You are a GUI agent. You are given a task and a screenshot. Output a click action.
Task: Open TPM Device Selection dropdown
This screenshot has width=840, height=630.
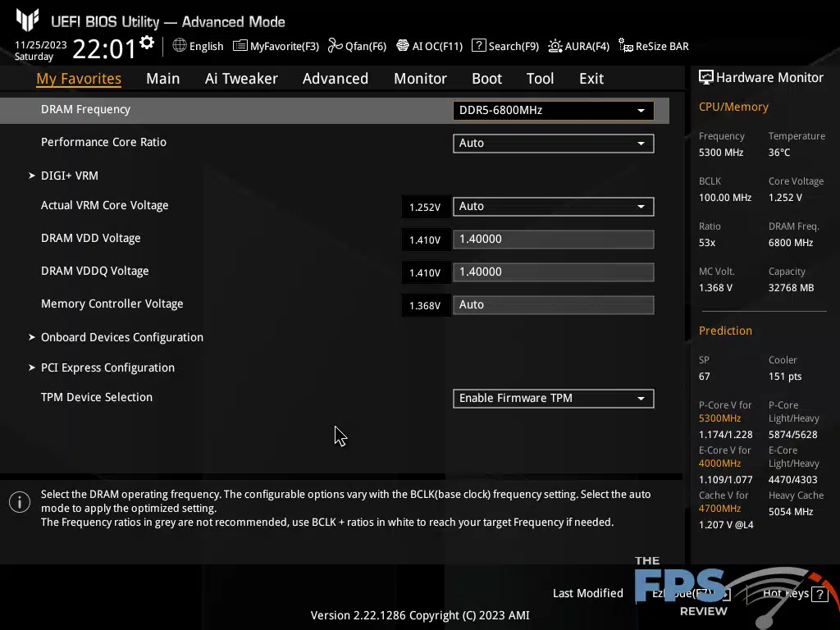click(x=554, y=398)
